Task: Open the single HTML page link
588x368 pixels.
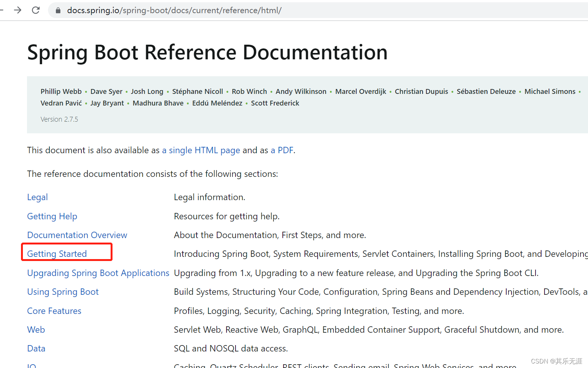Action: pyautogui.click(x=201, y=150)
